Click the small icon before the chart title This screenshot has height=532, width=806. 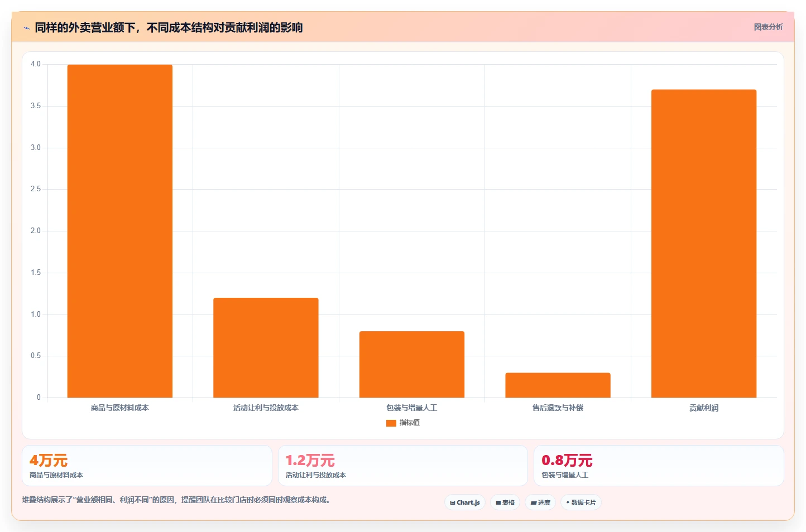[26, 28]
